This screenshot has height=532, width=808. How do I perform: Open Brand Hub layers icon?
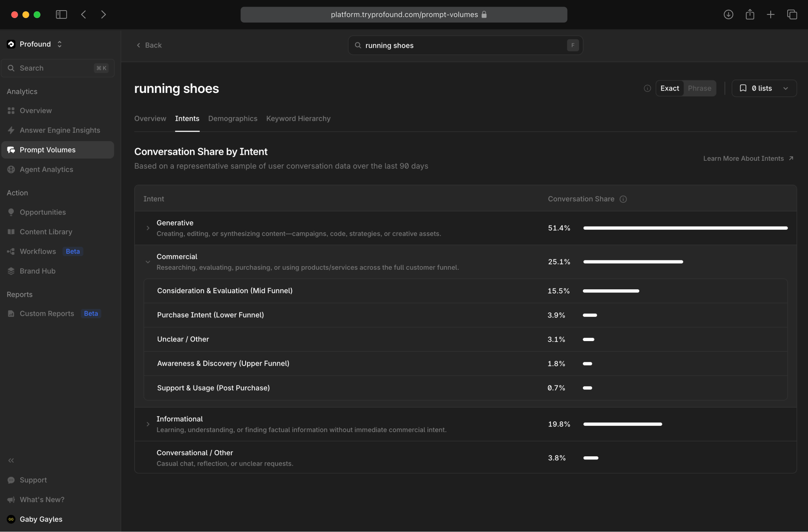11,271
